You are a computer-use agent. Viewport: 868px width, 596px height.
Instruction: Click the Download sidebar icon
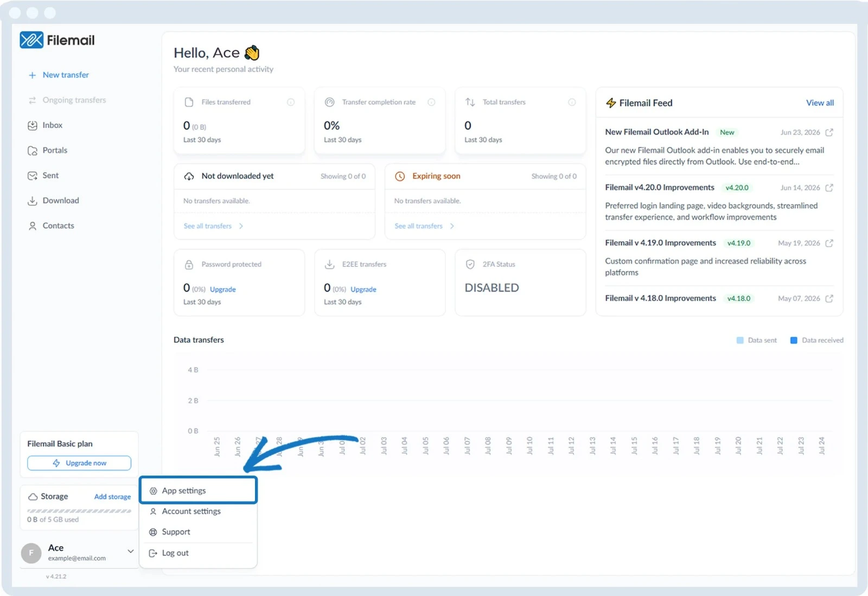click(33, 201)
